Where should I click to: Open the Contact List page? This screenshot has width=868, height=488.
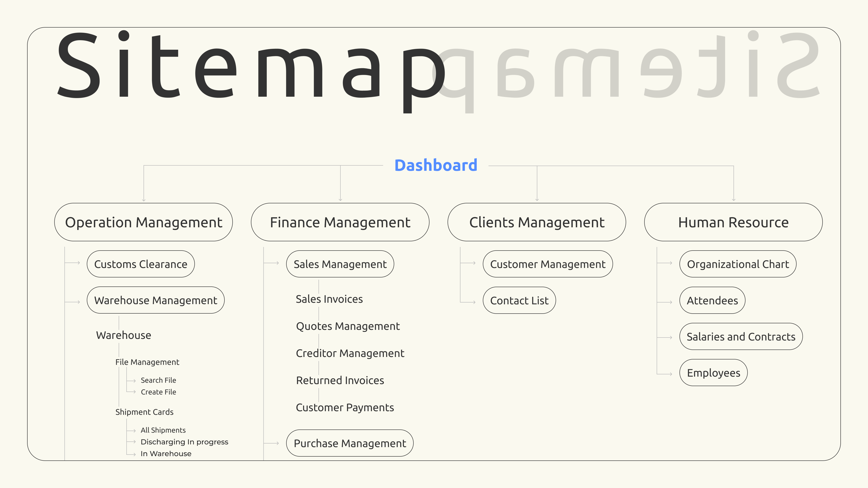pyautogui.click(x=519, y=300)
